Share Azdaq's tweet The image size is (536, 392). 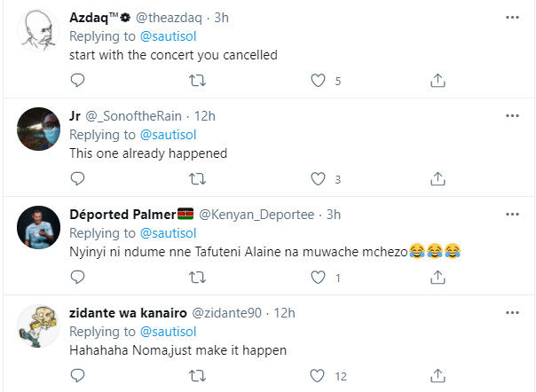pyautogui.click(x=437, y=81)
